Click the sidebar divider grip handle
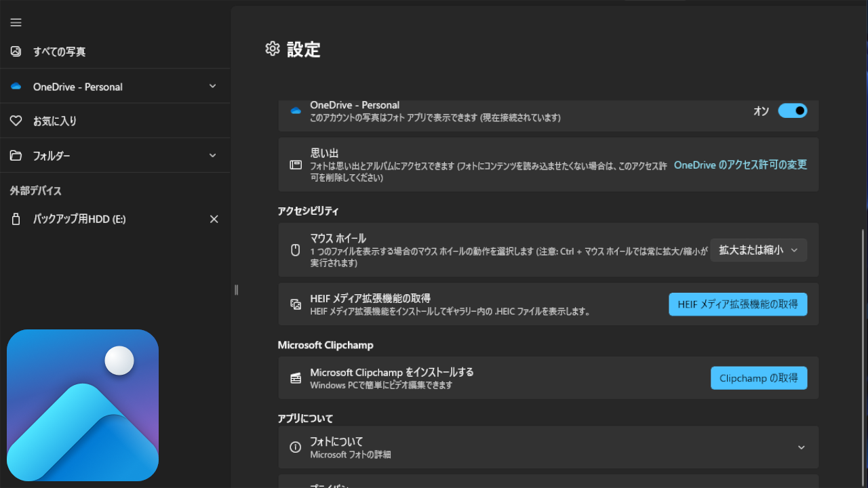This screenshot has height=488, width=868. coord(236,289)
